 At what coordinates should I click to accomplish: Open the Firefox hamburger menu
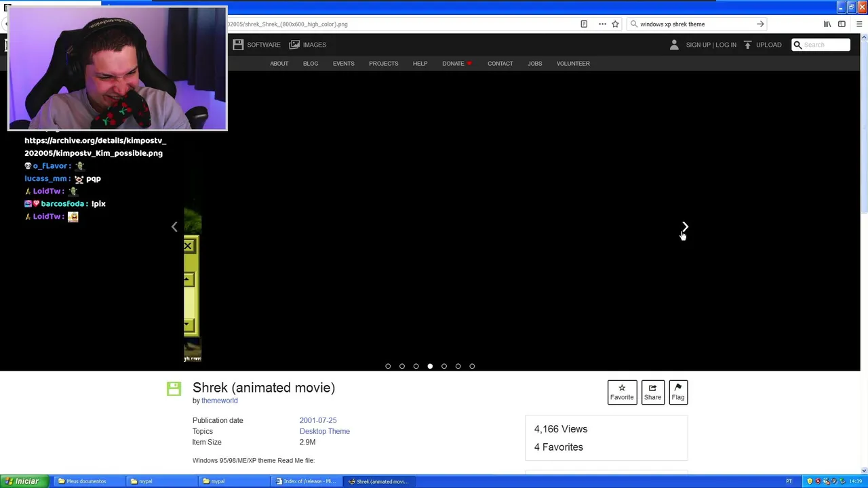[859, 24]
